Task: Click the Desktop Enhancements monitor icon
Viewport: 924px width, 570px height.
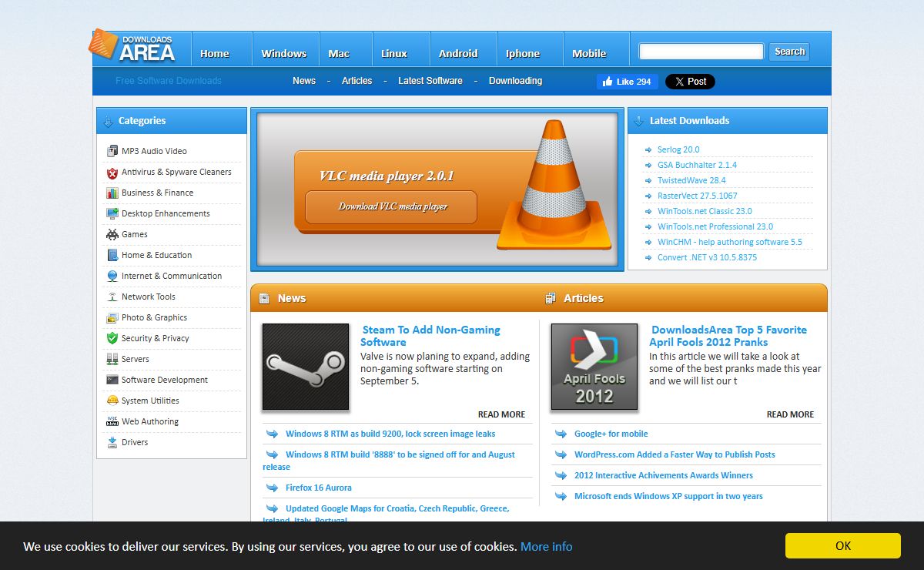Action: (x=112, y=214)
